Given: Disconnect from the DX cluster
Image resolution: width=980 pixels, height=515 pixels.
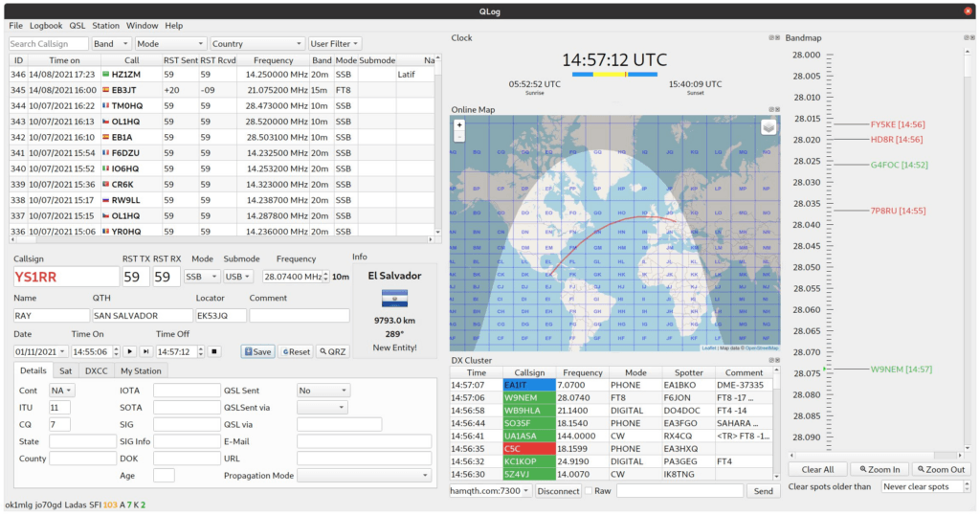Looking at the screenshot, I should pos(558,491).
